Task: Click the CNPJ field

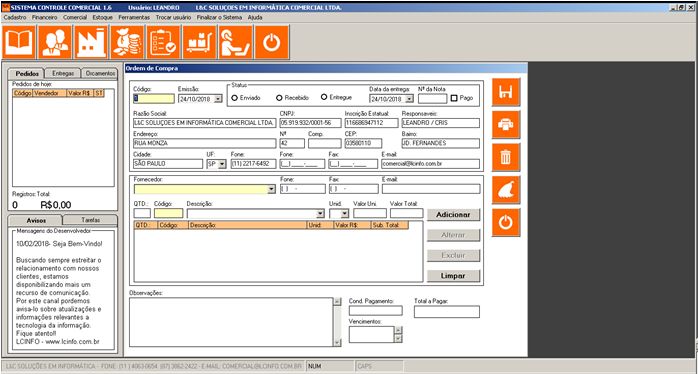Action: pyautogui.click(x=310, y=123)
